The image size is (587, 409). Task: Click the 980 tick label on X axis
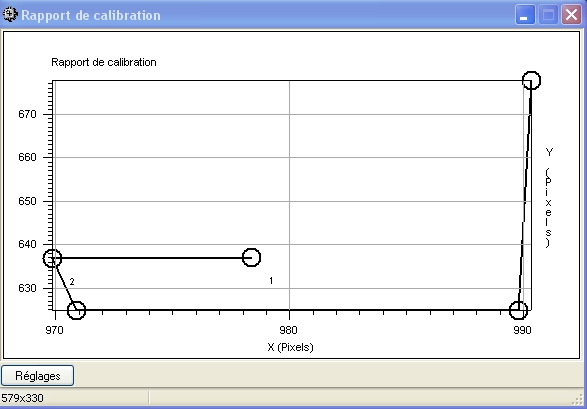pyautogui.click(x=288, y=330)
